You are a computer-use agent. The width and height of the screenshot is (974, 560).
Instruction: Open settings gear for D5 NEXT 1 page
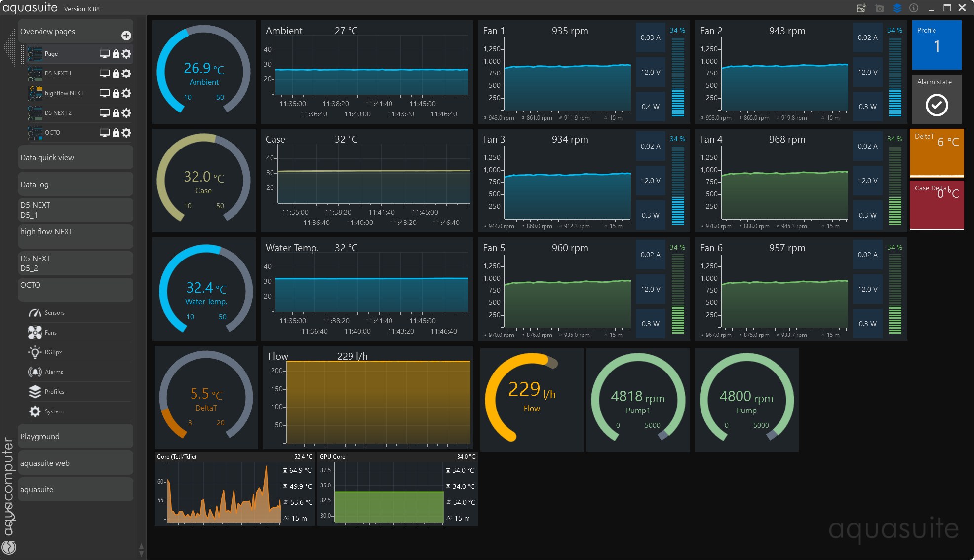tap(126, 74)
